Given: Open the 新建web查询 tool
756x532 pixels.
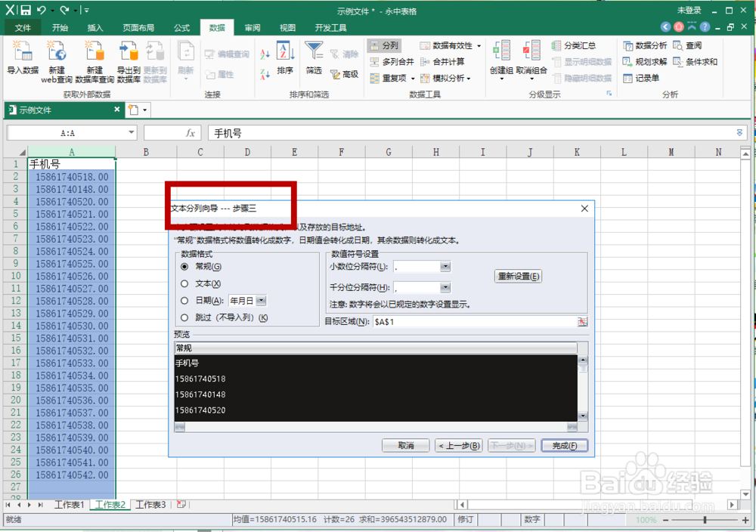Looking at the screenshot, I should click(x=56, y=62).
